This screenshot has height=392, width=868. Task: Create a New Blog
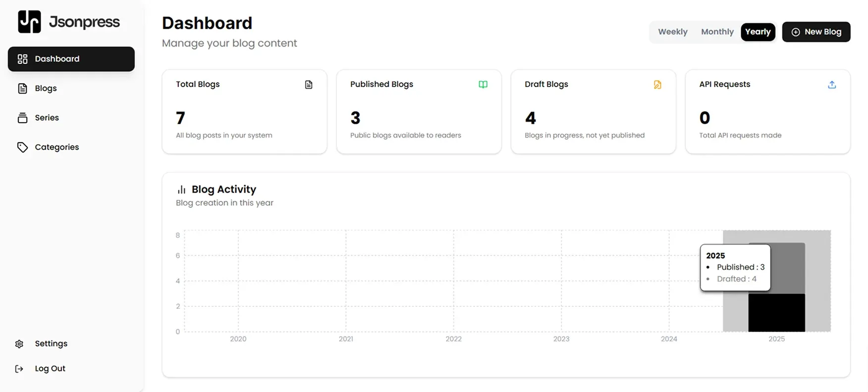[816, 32]
